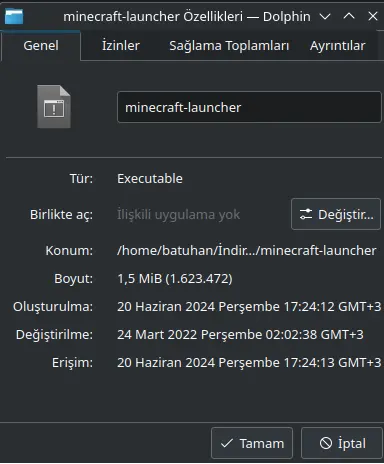Screen dimensions: 384x464
Task: Switch to the Ayrıntılar tab
Action: point(337,46)
